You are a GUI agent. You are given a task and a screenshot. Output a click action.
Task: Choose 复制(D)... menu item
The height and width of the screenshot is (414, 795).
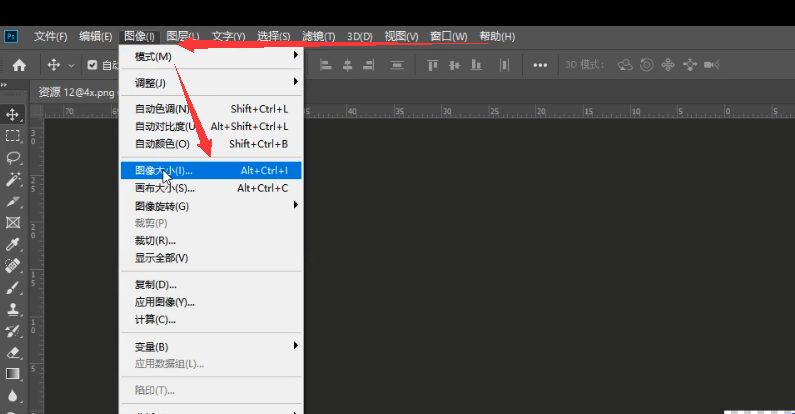tap(211, 285)
